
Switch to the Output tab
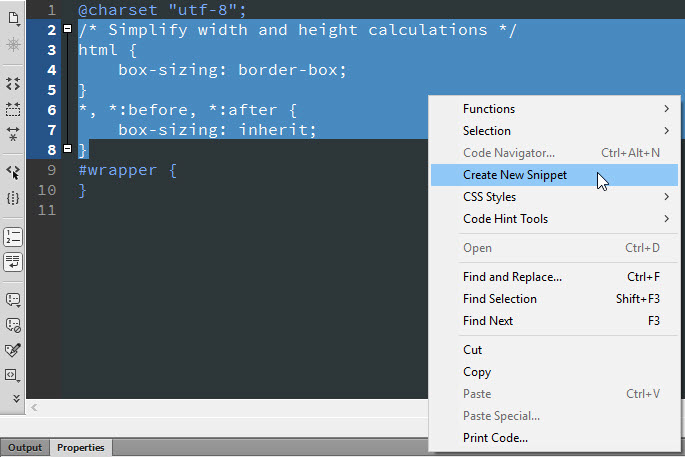[x=25, y=448]
